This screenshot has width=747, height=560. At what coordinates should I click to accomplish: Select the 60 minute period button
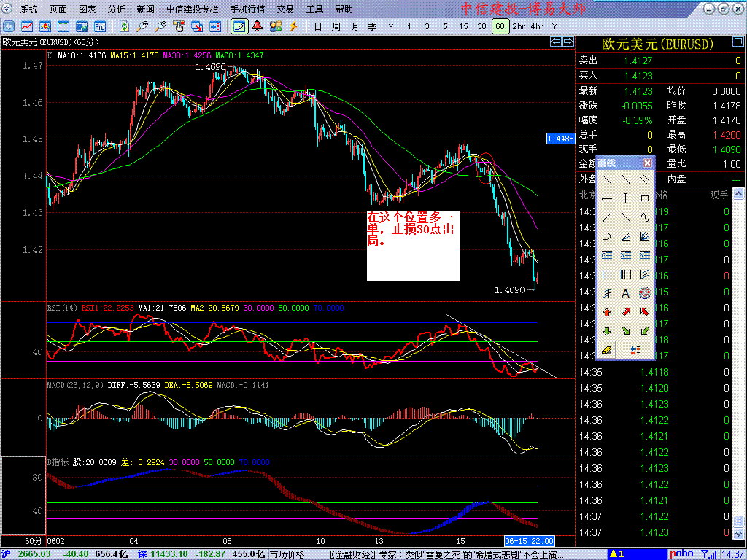pyautogui.click(x=500, y=27)
